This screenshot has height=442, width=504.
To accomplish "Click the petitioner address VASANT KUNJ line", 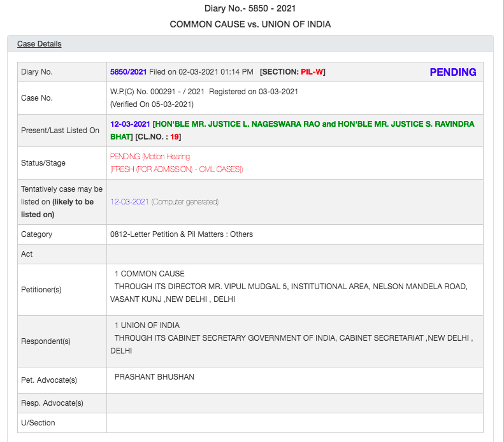I will click(173, 299).
